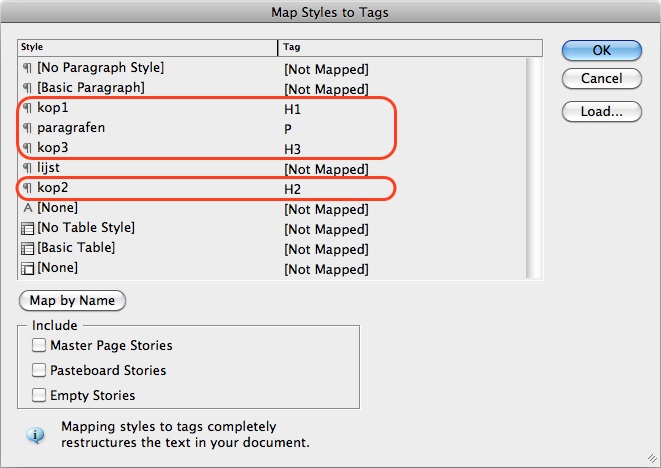Confirm mapping with the OK button
Viewport: 661px width, 468px height.
pyautogui.click(x=602, y=51)
